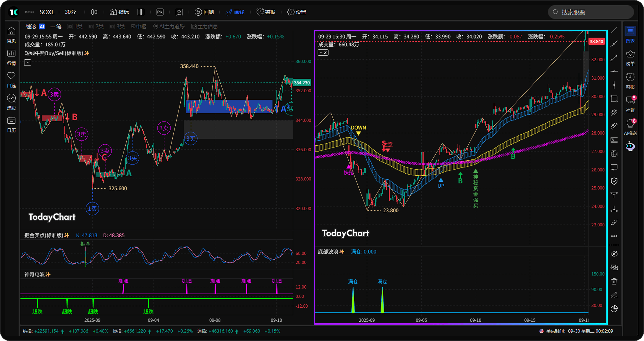Delete drawings using the trash icon
Viewport: 644px width, 341px height.
tap(614, 281)
